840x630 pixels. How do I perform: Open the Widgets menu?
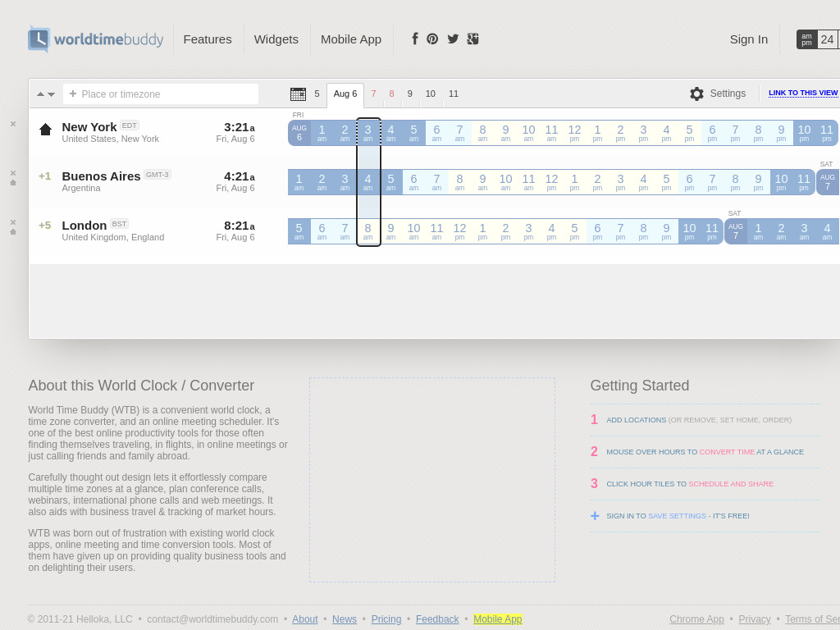point(276,39)
